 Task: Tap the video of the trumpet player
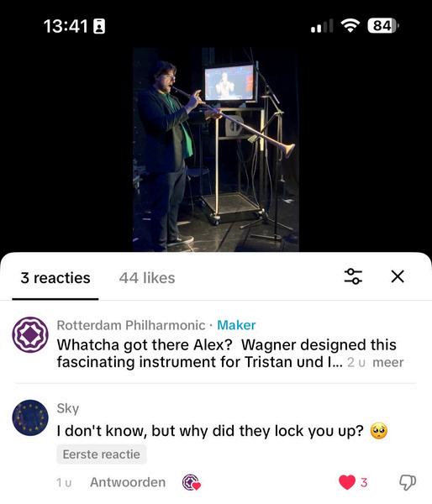(x=216, y=150)
